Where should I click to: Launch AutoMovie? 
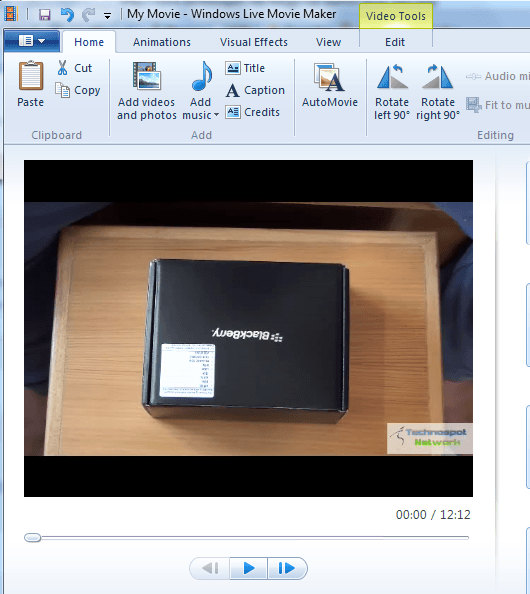coord(330,85)
